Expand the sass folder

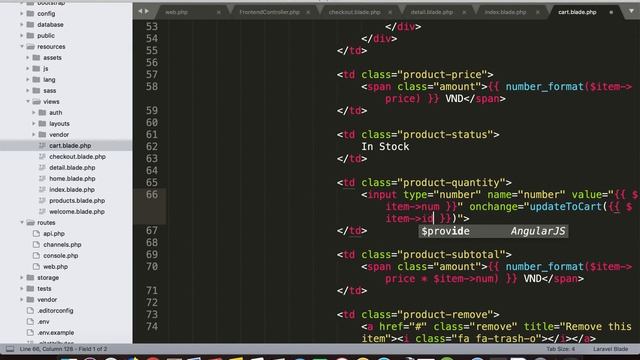[28, 91]
